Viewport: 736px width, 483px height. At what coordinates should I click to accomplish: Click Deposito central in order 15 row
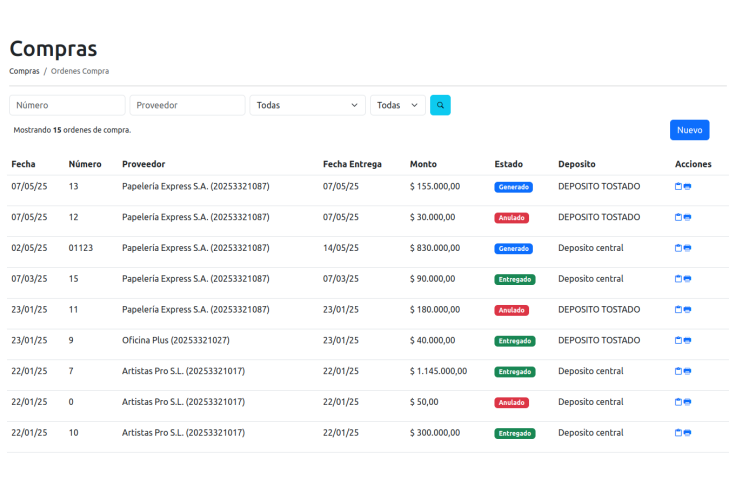click(x=590, y=279)
